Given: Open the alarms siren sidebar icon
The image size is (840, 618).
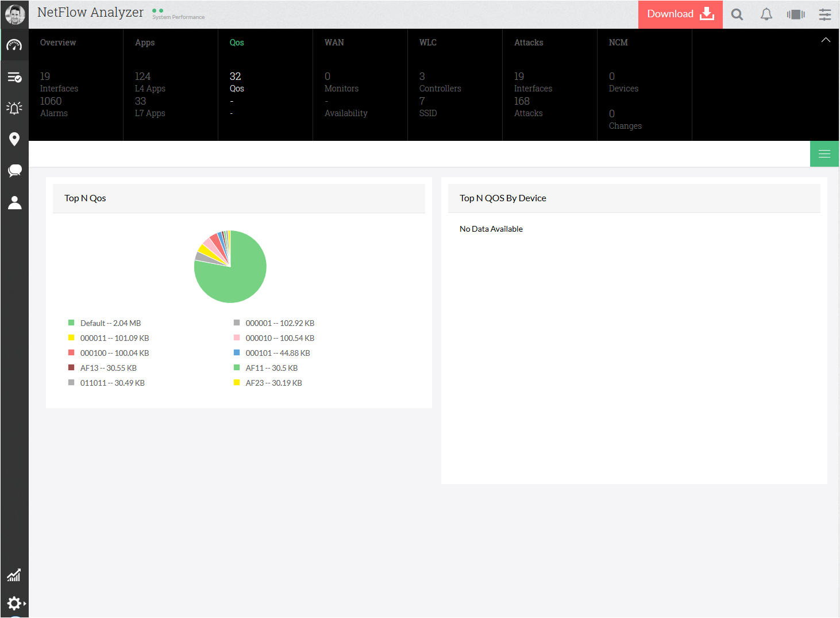Looking at the screenshot, I should (x=14, y=108).
